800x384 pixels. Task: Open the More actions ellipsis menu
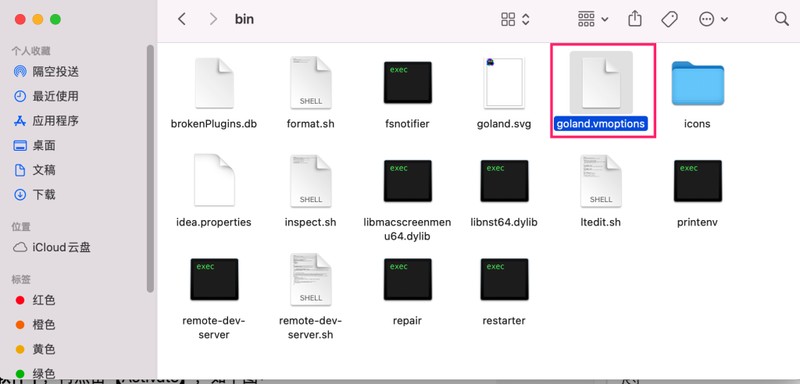713,19
